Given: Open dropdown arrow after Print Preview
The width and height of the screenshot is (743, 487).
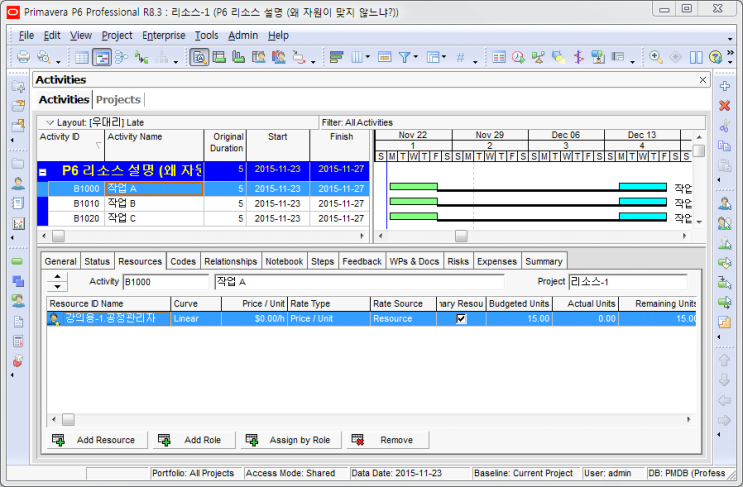Looking at the screenshot, I should (x=58, y=61).
